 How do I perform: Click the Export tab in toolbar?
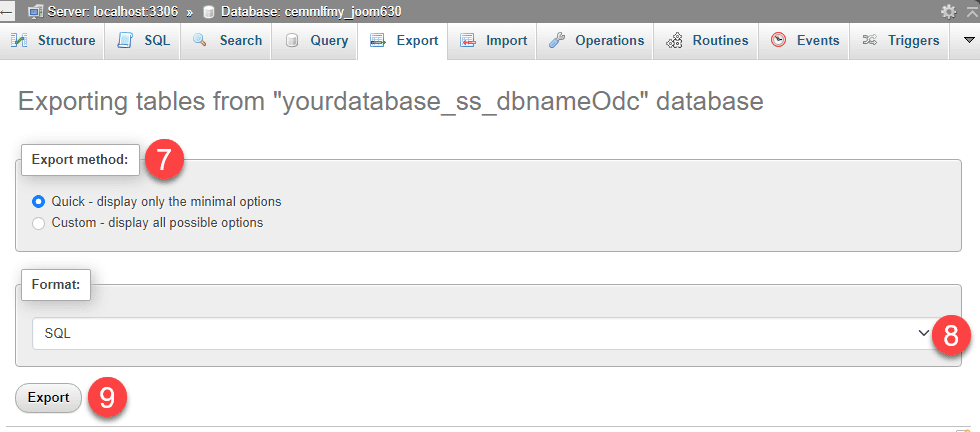404,41
